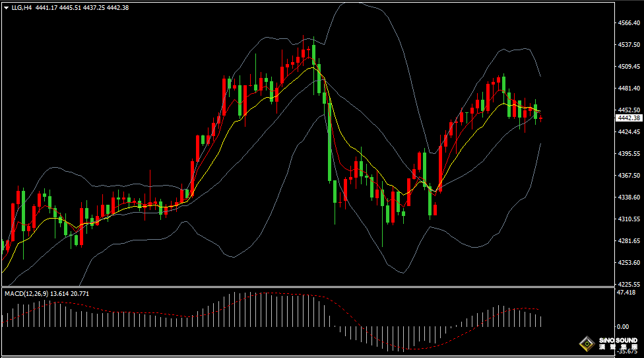Click the 4395.55 price scale label
Image resolution: width=644 pixels, height=358 pixels.
[x=628, y=153]
